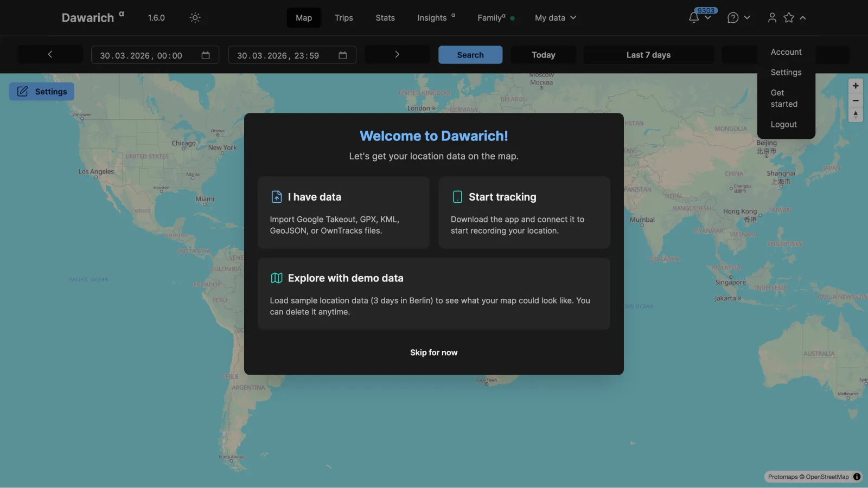Screen dimensions: 868x488
Task: Open notifications bell with 9303 badge
Action: click(694, 18)
